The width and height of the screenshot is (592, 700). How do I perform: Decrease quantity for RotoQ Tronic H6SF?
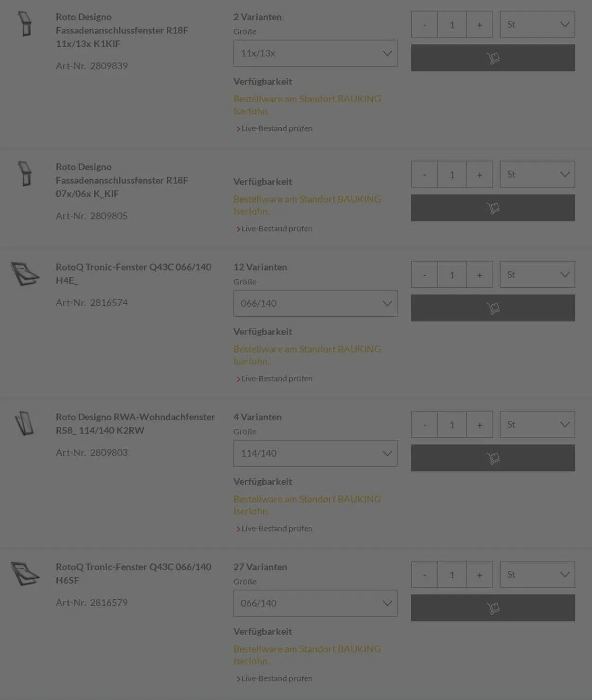[424, 575]
